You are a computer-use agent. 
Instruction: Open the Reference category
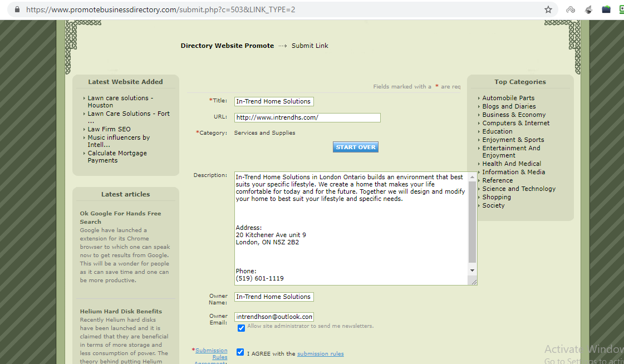[x=498, y=180]
